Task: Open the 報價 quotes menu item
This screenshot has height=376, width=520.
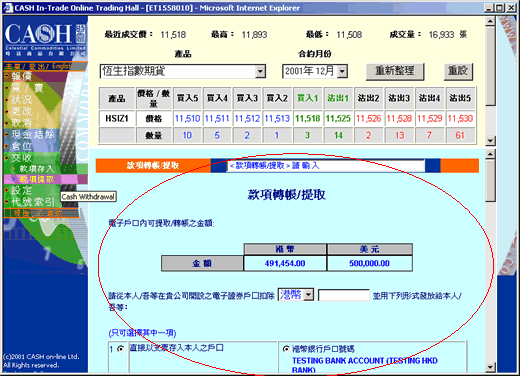Action: coord(22,76)
